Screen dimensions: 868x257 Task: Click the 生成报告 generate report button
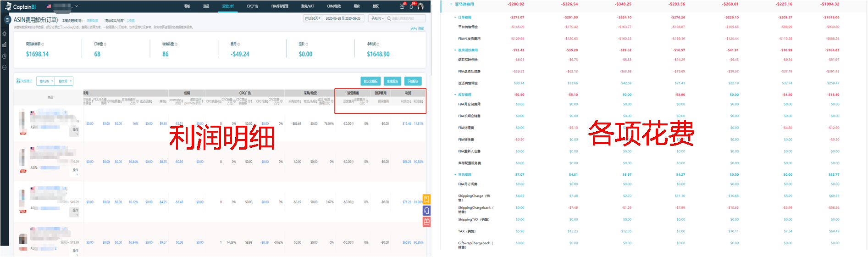392,81
